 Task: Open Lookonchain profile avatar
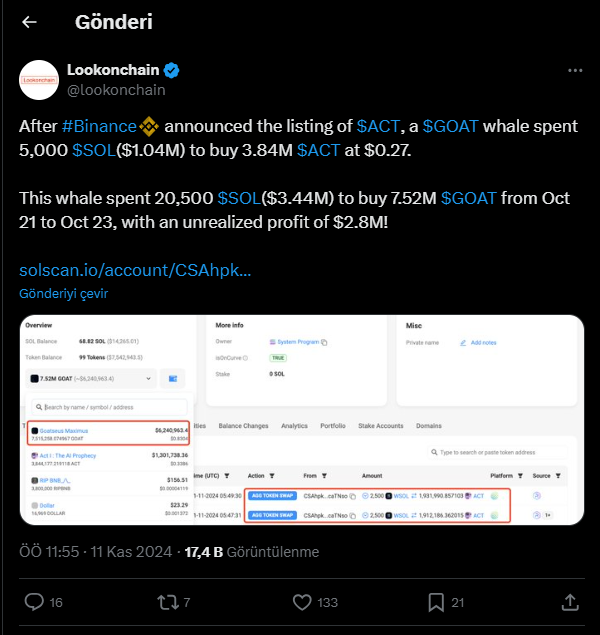click(39, 80)
